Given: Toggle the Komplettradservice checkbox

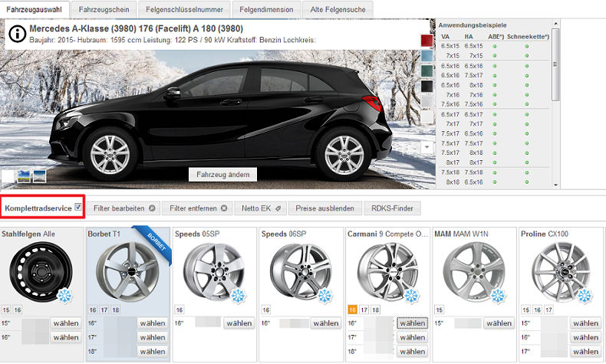Looking at the screenshot, I should pos(78,207).
